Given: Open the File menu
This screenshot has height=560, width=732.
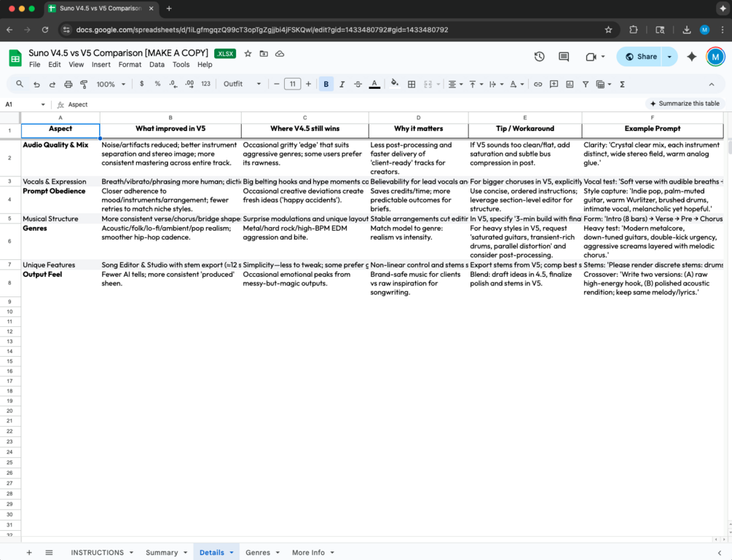Looking at the screenshot, I should pos(34,64).
